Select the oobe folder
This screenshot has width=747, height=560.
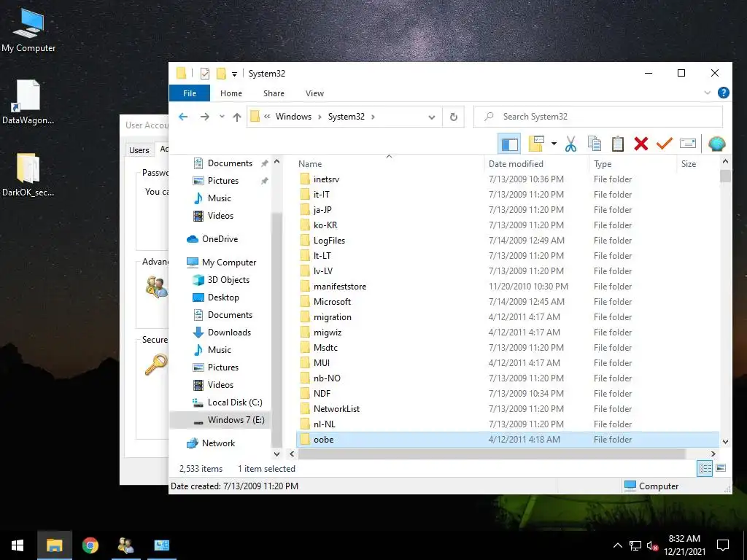(508, 440)
